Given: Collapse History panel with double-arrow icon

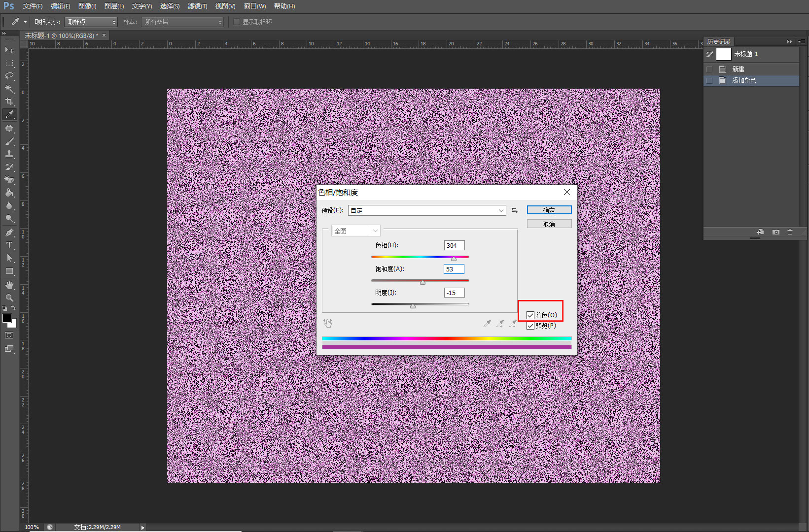Looking at the screenshot, I should pyautogui.click(x=789, y=42).
